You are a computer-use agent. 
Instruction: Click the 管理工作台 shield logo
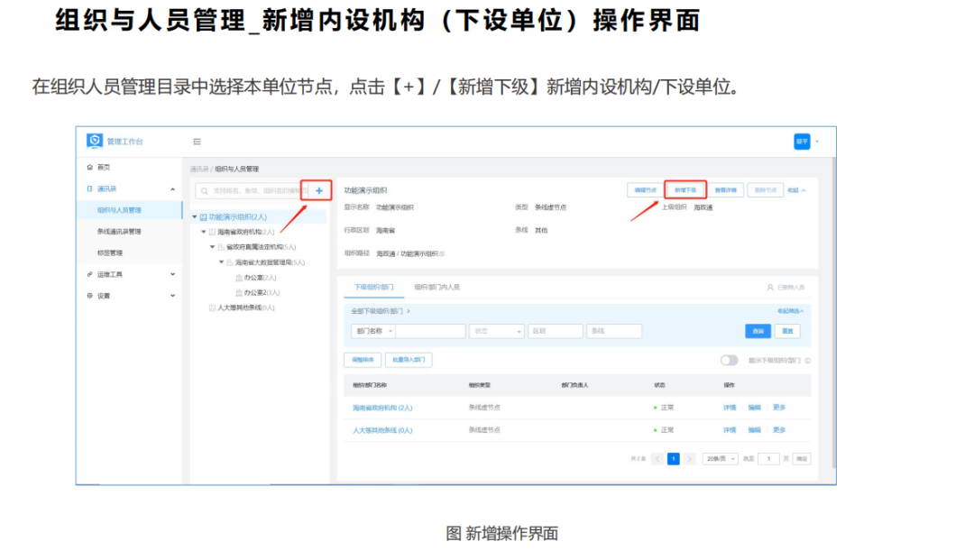point(94,140)
